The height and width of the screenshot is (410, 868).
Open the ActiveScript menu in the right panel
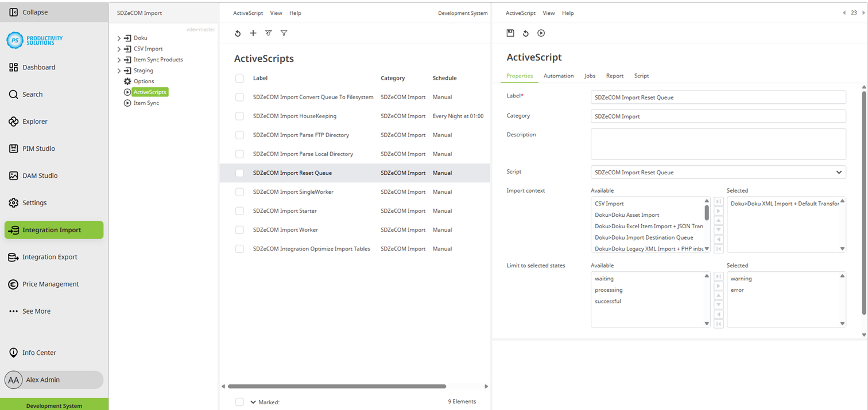(520, 13)
